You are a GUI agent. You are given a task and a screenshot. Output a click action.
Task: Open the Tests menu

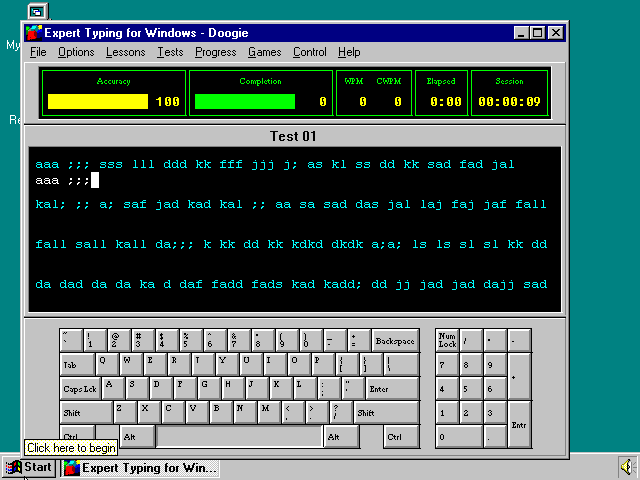coord(170,52)
